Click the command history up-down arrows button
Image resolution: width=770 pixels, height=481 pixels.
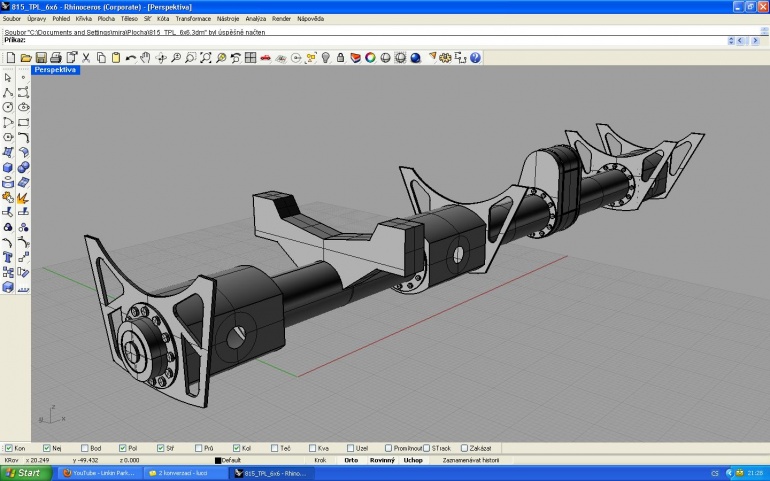tap(731, 41)
